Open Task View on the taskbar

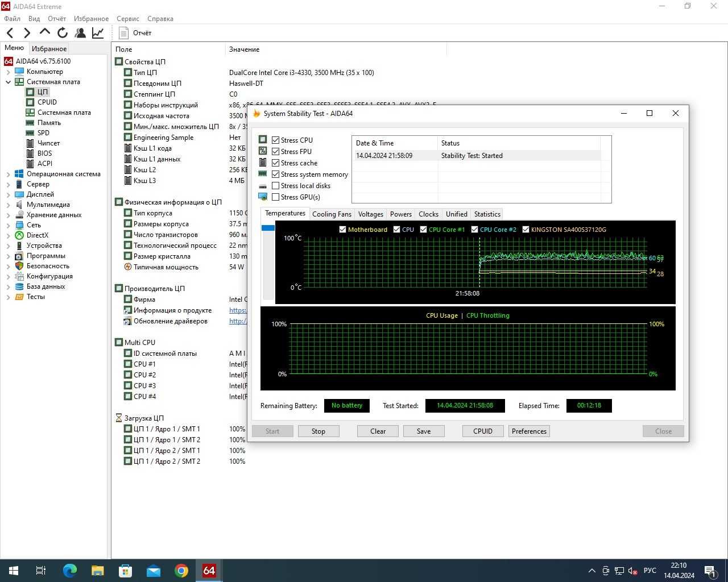tap(41, 571)
